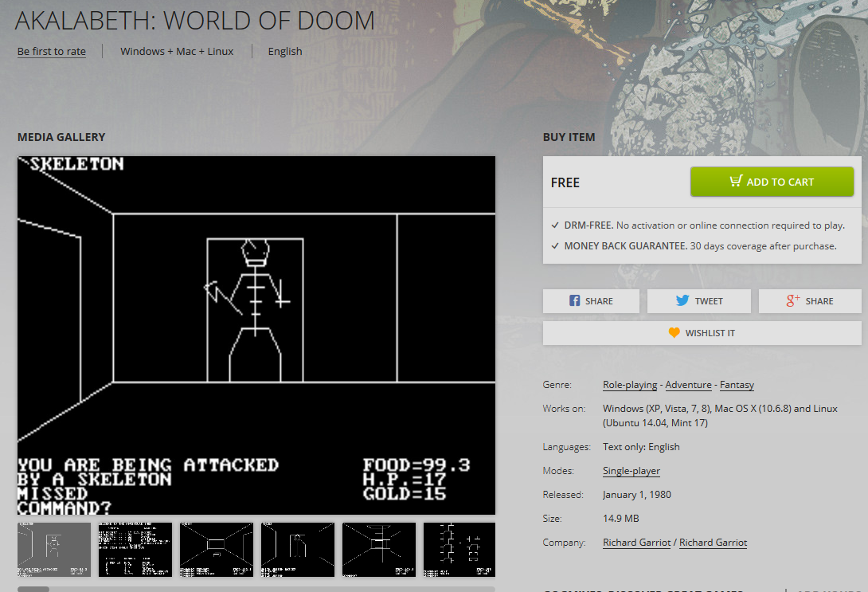Click the green Add to Cart button
Image resolution: width=868 pixels, height=592 pixels.
pos(772,182)
